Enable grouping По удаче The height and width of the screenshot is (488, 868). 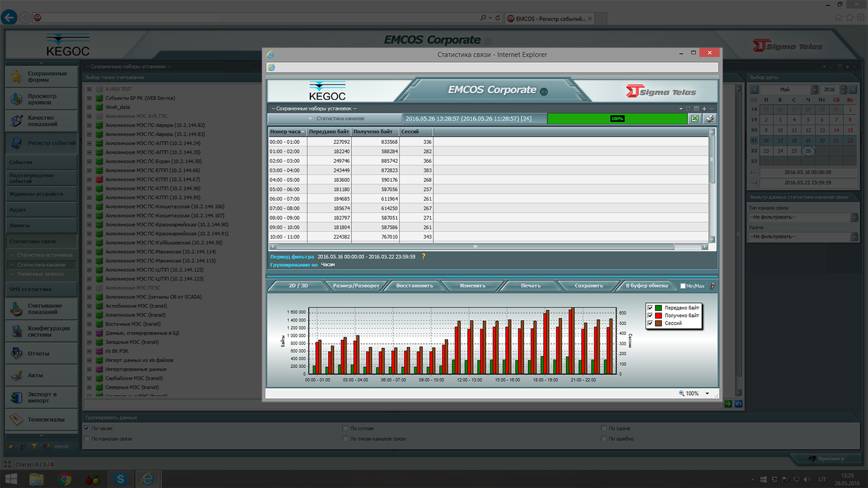click(x=604, y=428)
